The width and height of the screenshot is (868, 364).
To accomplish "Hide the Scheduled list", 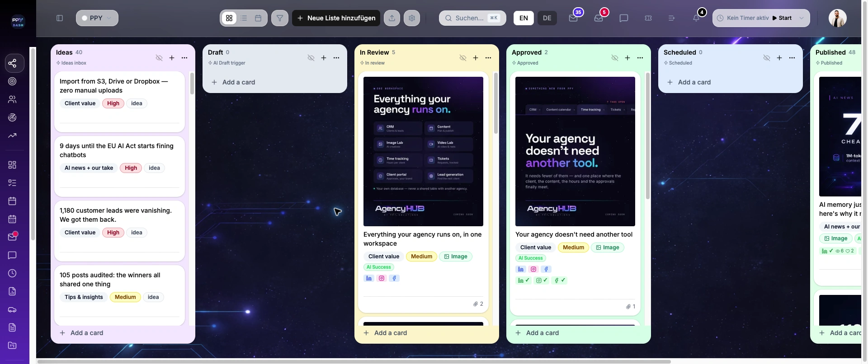I will 767,58.
